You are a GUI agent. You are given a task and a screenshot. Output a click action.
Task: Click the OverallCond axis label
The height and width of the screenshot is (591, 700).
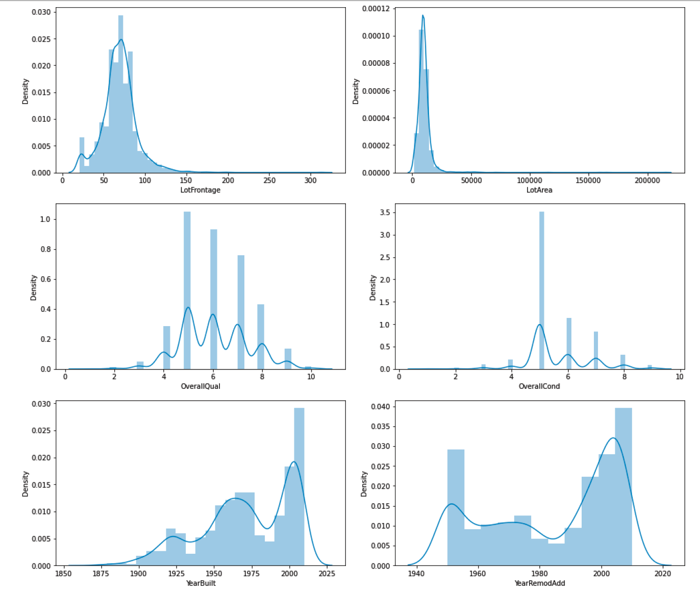tap(539, 387)
